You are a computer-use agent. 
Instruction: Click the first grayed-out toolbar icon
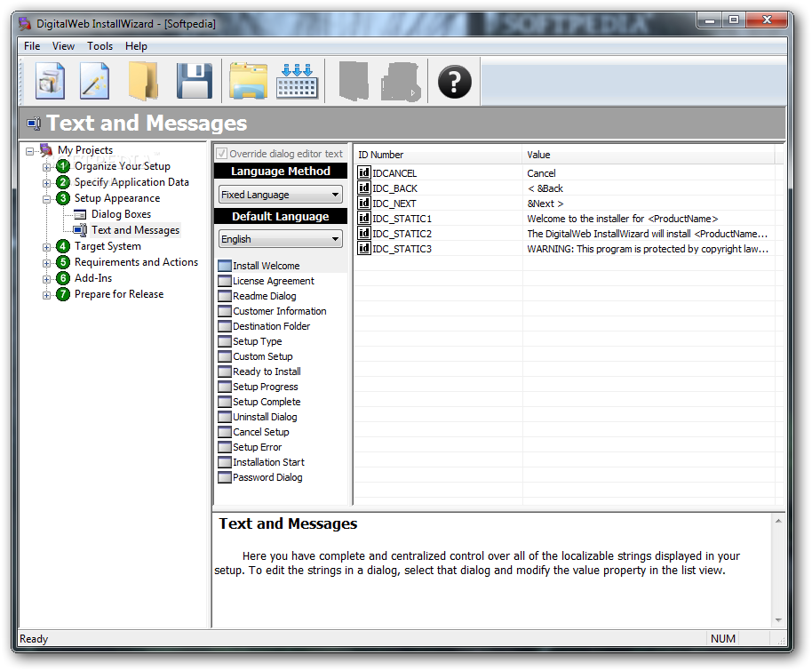[354, 81]
